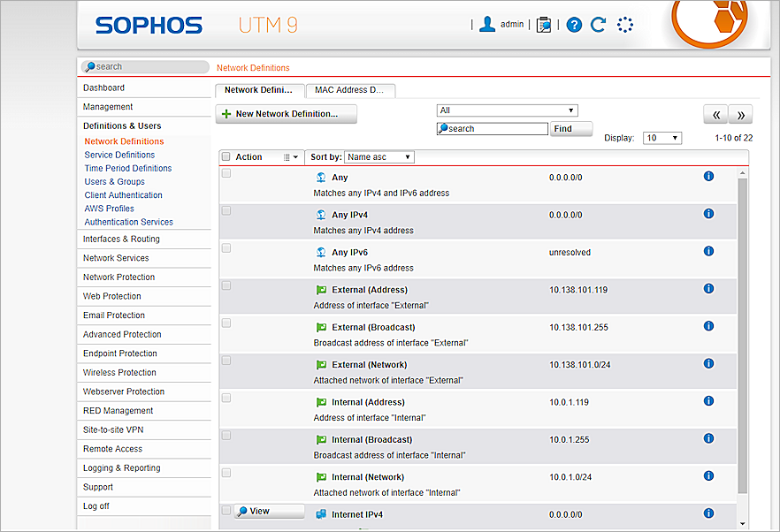Open the All type filter dropdown

[x=507, y=110]
